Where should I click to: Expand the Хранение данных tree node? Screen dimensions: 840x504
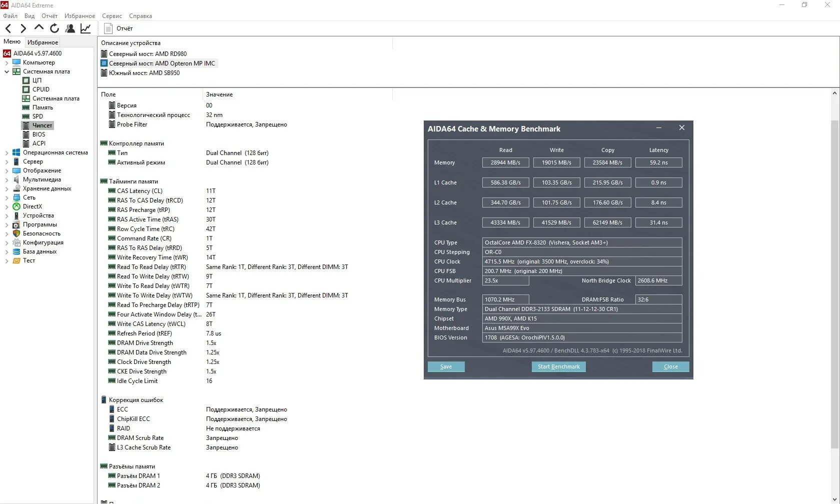[x=7, y=188]
